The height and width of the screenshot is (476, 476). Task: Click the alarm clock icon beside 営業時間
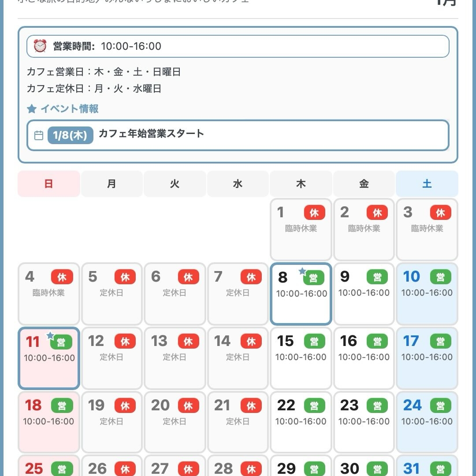[40, 46]
